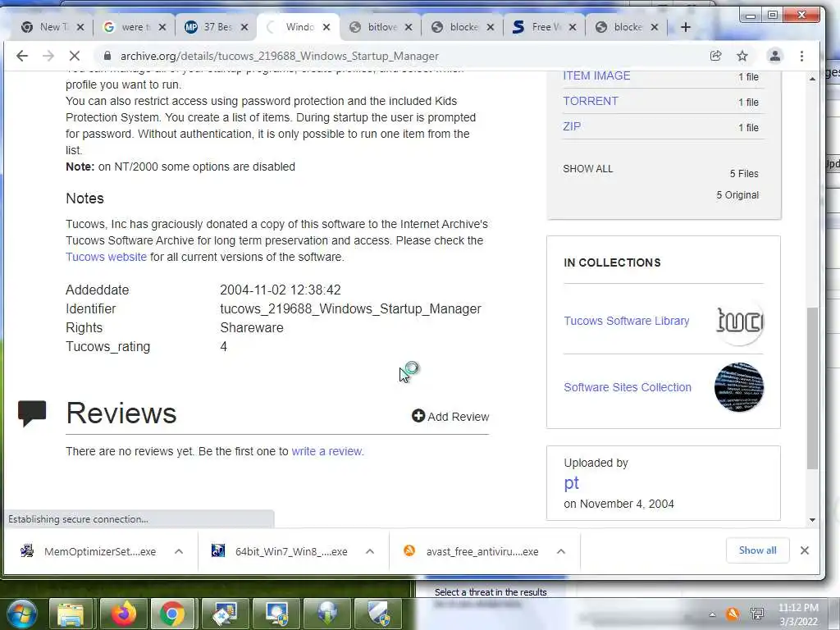Expand avast_free_antivirus download options chevron
The height and width of the screenshot is (630, 840).
point(561,551)
